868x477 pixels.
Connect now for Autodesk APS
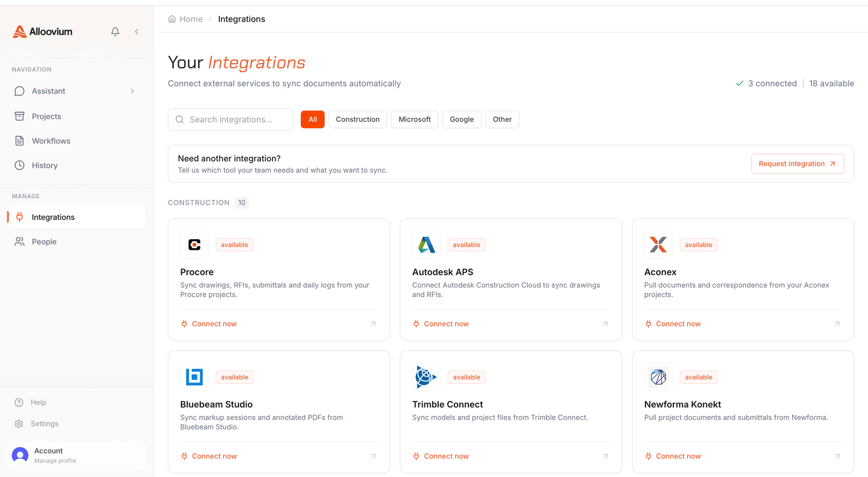point(441,324)
